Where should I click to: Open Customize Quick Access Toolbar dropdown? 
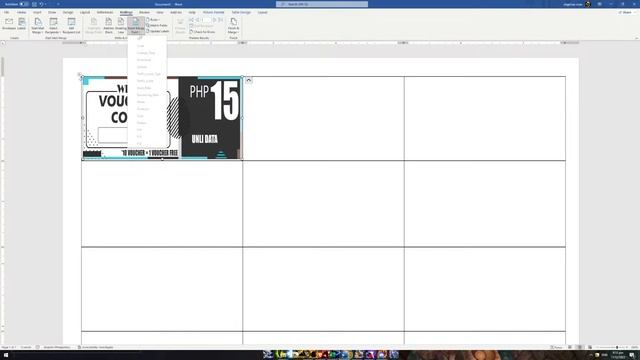[x=58, y=4]
